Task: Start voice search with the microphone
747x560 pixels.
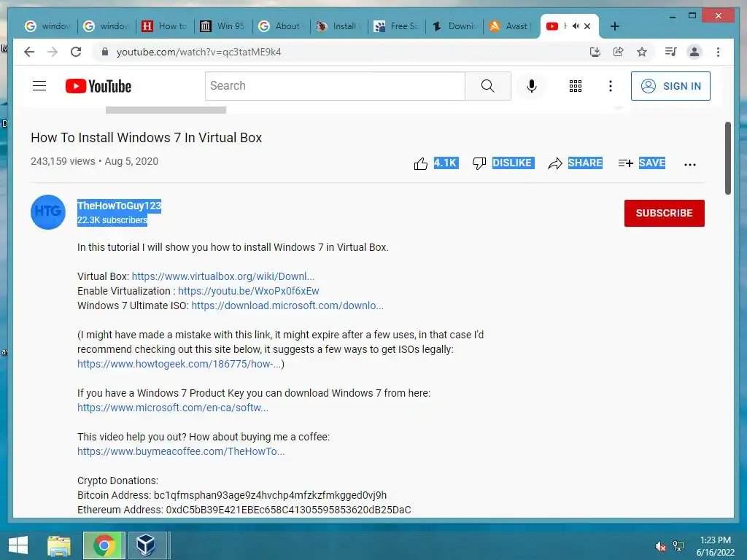Action: (532, 86)
